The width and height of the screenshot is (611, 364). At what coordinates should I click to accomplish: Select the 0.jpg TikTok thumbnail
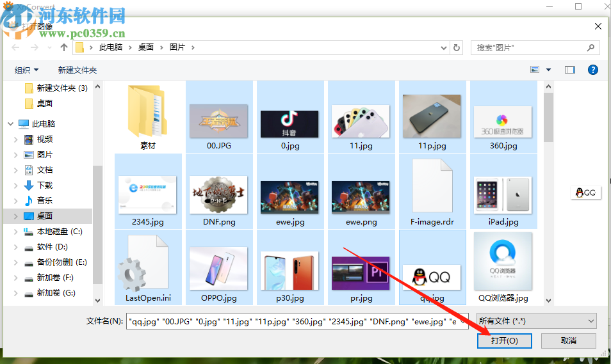[x=290, y=124]
